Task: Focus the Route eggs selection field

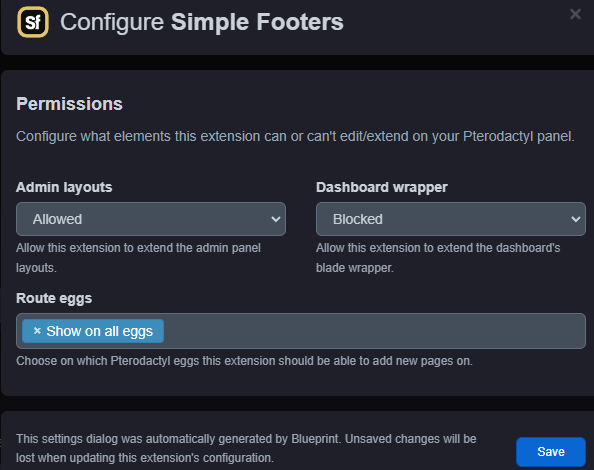Action: pos(301,331)
